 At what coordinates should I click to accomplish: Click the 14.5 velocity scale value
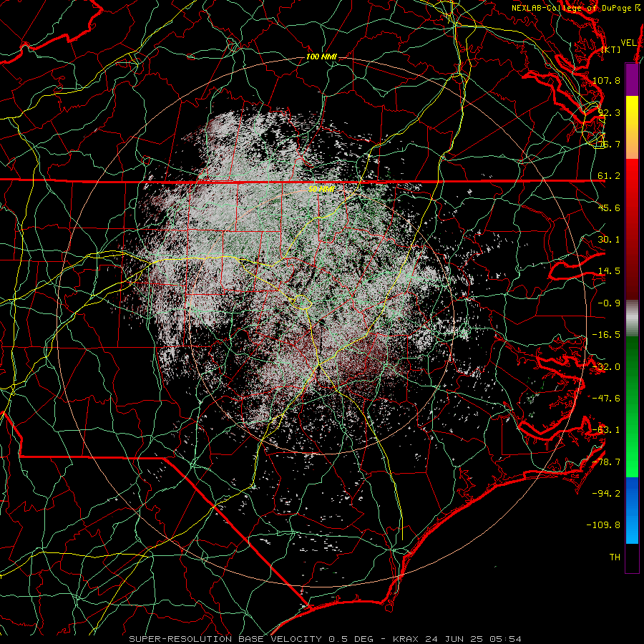(x=609, y=270)
